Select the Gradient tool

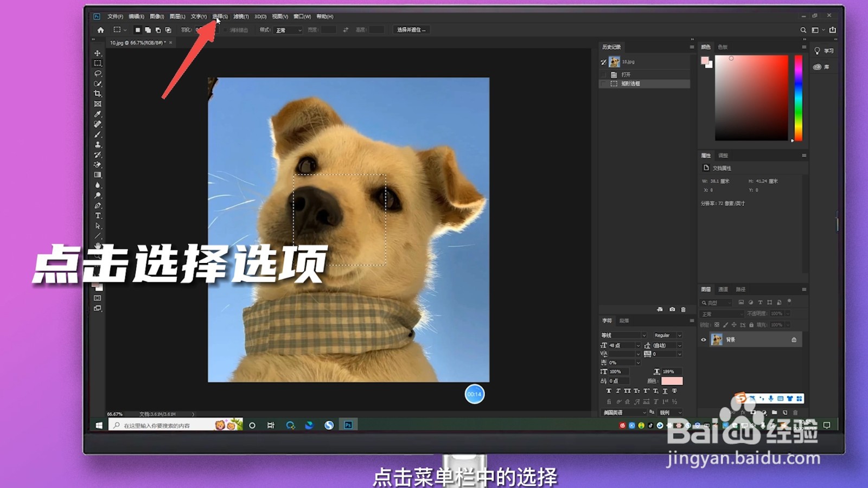(98, 175)
